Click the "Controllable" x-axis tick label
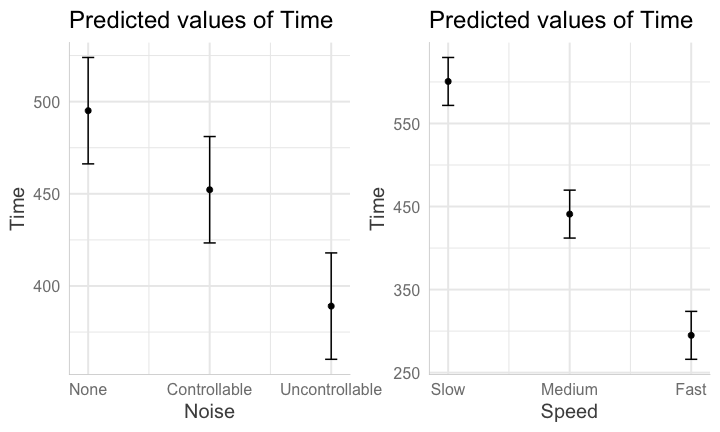Image resolution: width=720 pixels, height=432 pixels. click(x=209, y=389)
